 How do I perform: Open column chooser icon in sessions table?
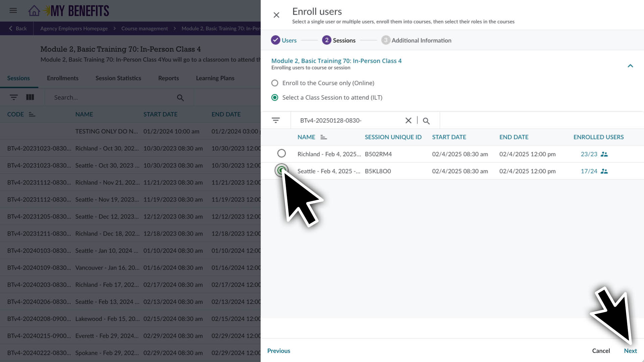[30, 97]
